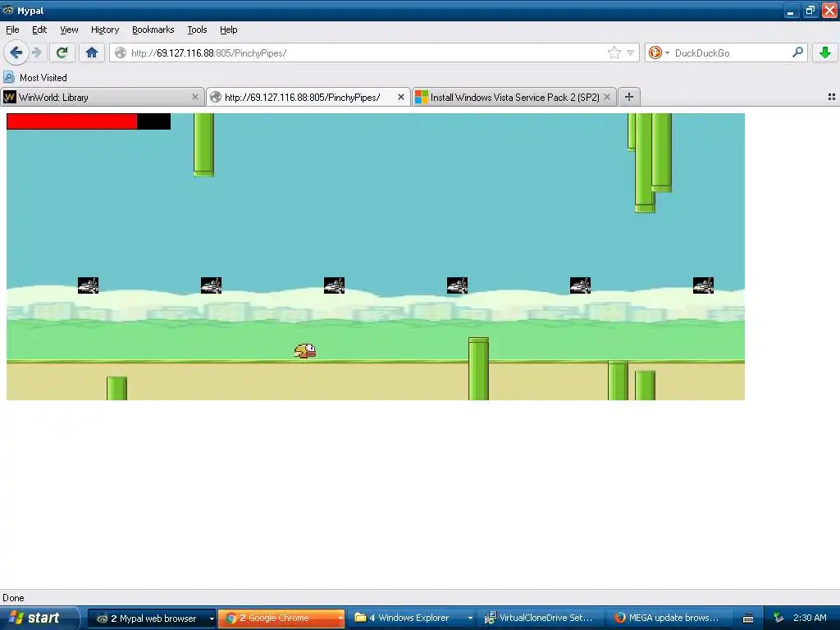Reload the page with the refresh icon
The width and height of the screenshot is (840, 630).
pyautogui.click(x=62, y=52)
